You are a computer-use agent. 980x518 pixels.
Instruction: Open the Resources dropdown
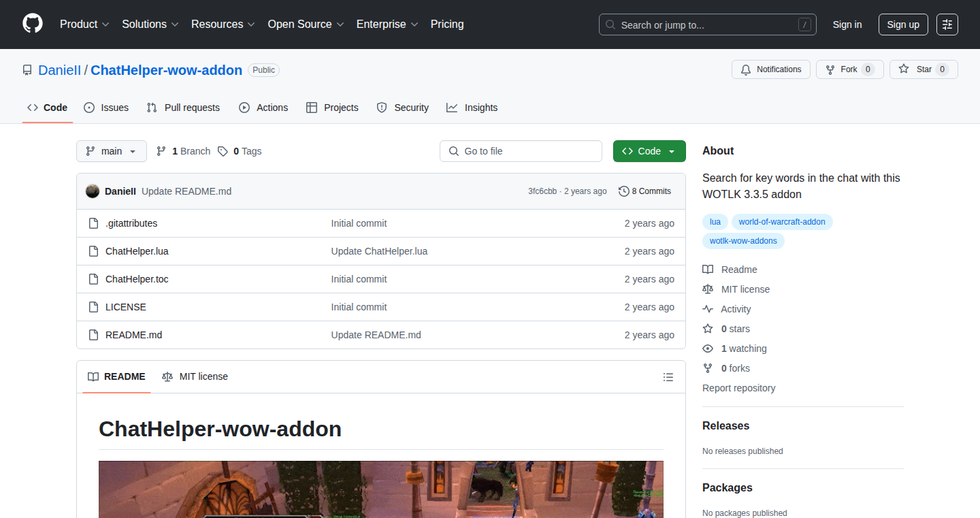(223, 25)
